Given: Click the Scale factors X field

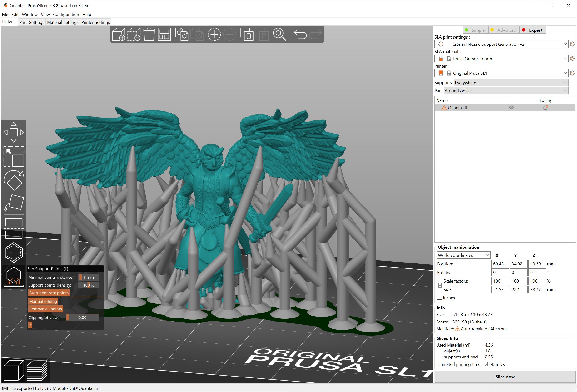Looking at the screenshot, I should (x=500, y=281).
